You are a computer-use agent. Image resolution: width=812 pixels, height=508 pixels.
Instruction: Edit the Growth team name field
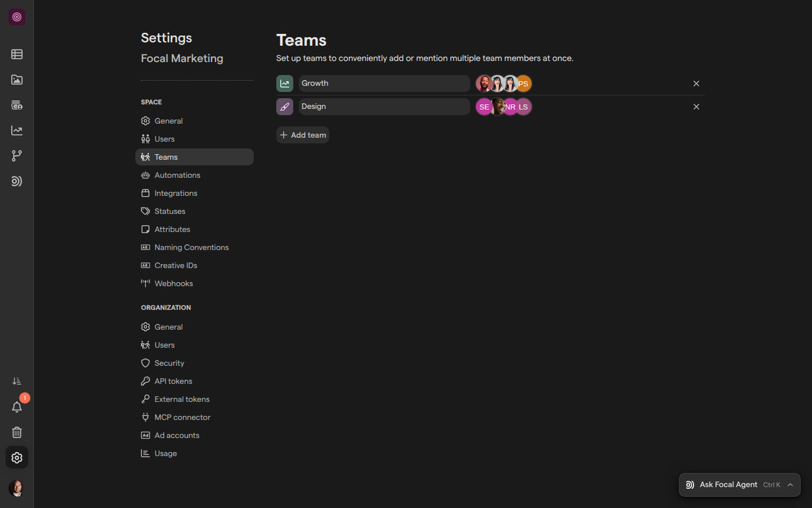(385, 84)
